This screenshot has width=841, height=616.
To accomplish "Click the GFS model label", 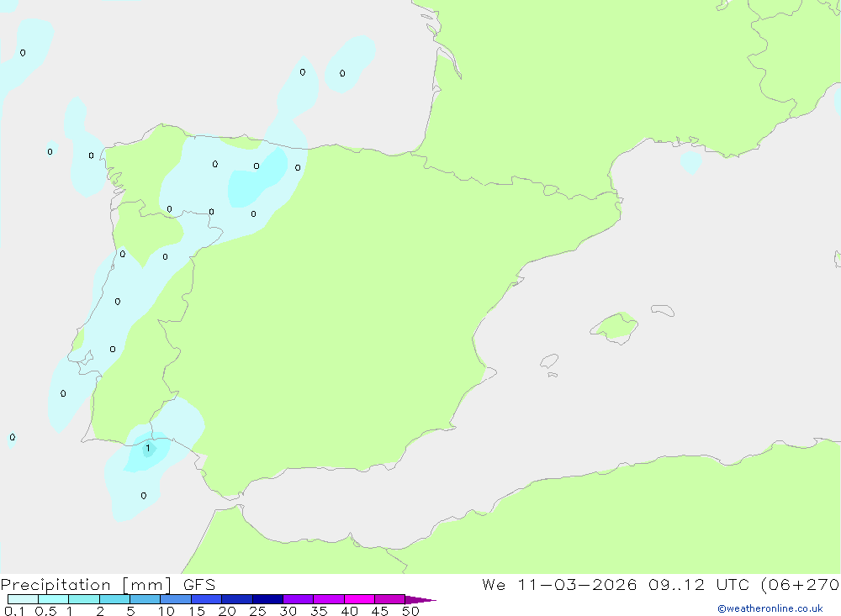I will (198, 585).
